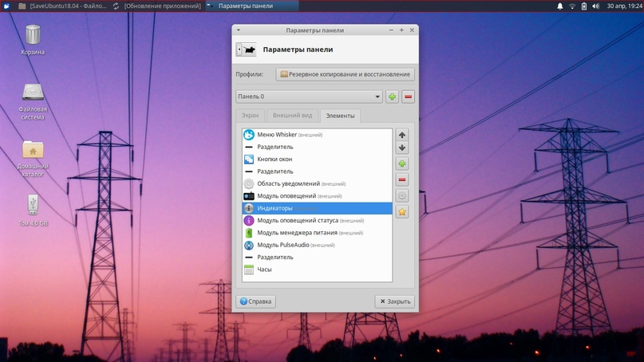Screen dimensions: 644x362
Task: Add a new panel with green plus
Action: click(392, 96)
